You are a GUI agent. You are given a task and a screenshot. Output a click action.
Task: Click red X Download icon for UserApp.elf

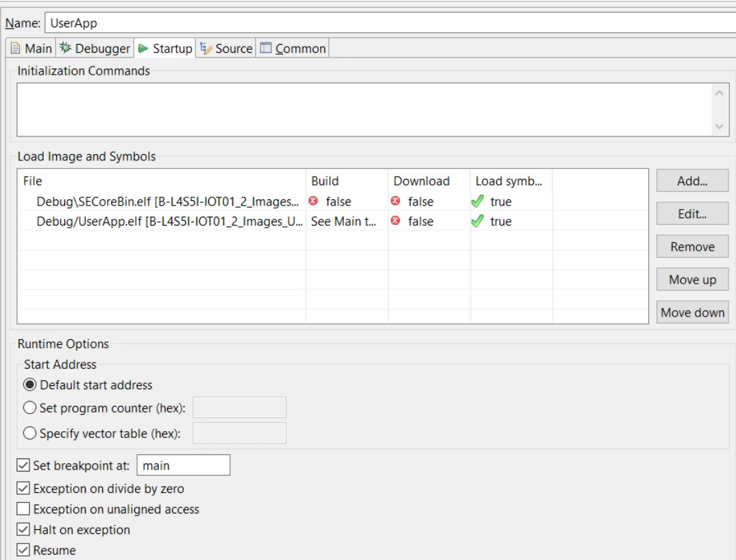tap(395, 221)
